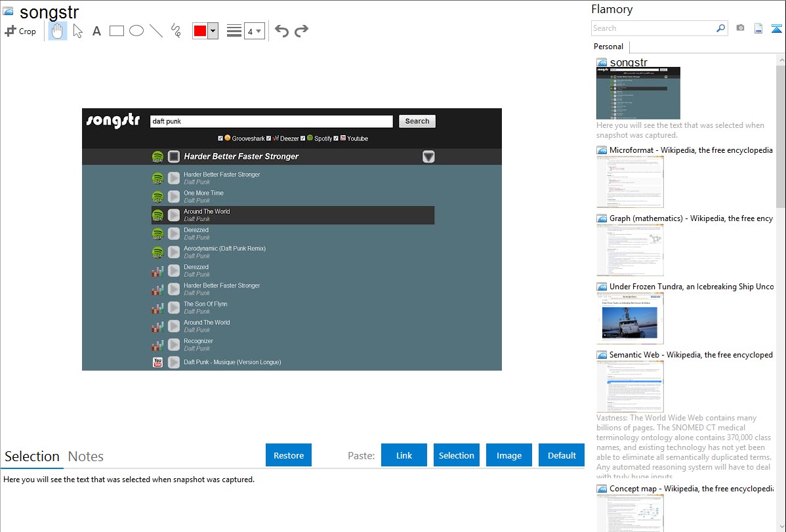Image resolution: width=786 pixels, height=532 pixels.
Task: Open the Graph (mathematics) snapshot thumbnail
Action: pyautogui.click(x=630, y=250)
